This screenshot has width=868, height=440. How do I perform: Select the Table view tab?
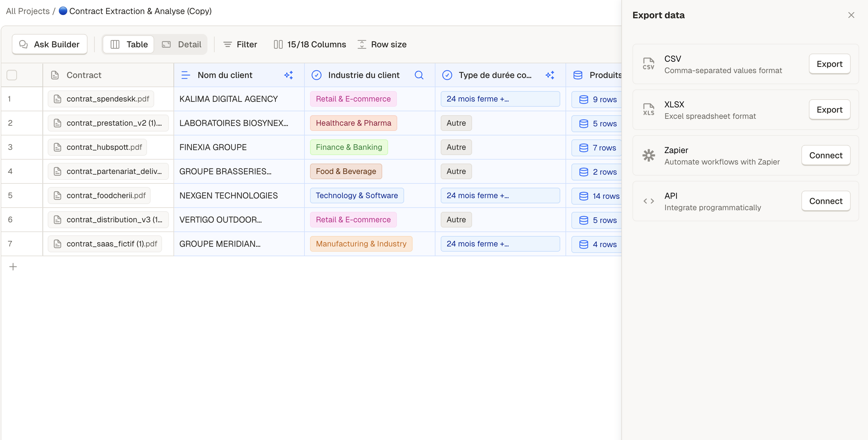pyautogui.click(x=129, y=44)
